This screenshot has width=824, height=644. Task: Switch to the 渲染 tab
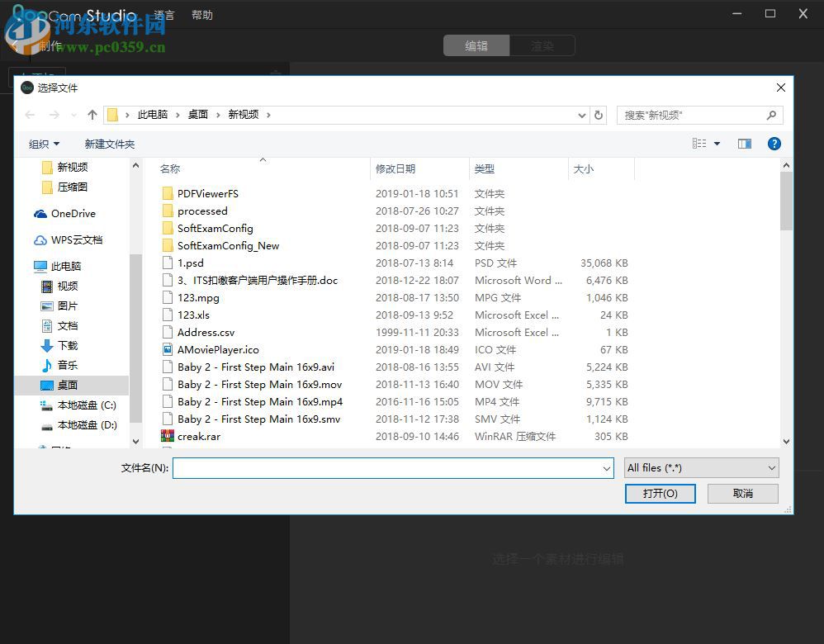point(542,45)
